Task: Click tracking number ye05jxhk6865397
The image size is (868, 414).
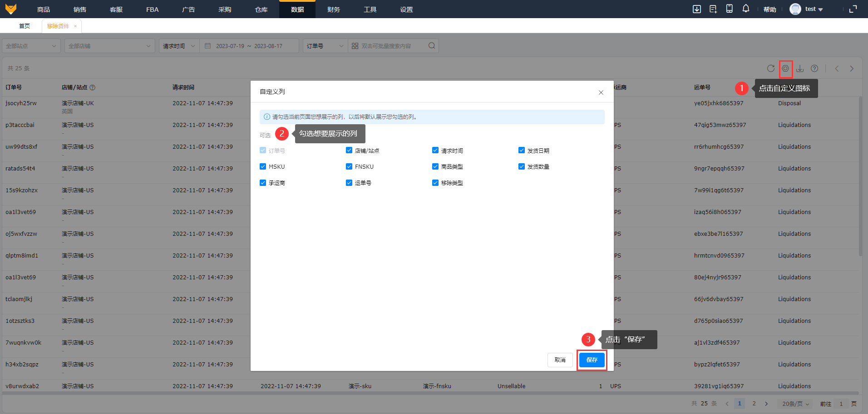Action: [x=719, y=103]
